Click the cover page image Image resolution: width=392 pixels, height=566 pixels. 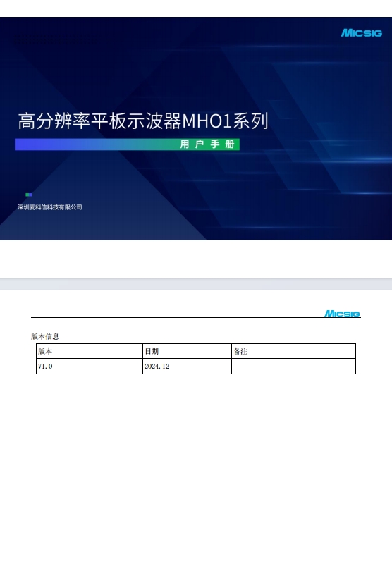[196, 128]
